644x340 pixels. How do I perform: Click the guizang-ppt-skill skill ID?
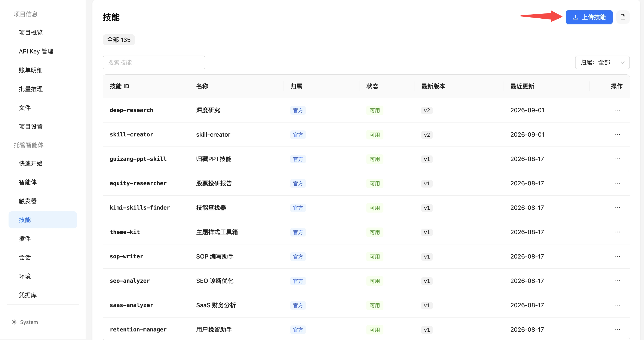138,159
